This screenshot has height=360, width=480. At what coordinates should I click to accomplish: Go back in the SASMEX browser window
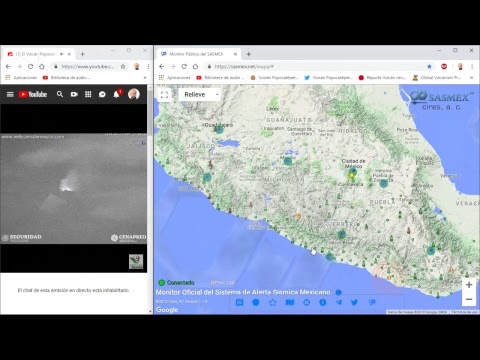click(162, 67)
